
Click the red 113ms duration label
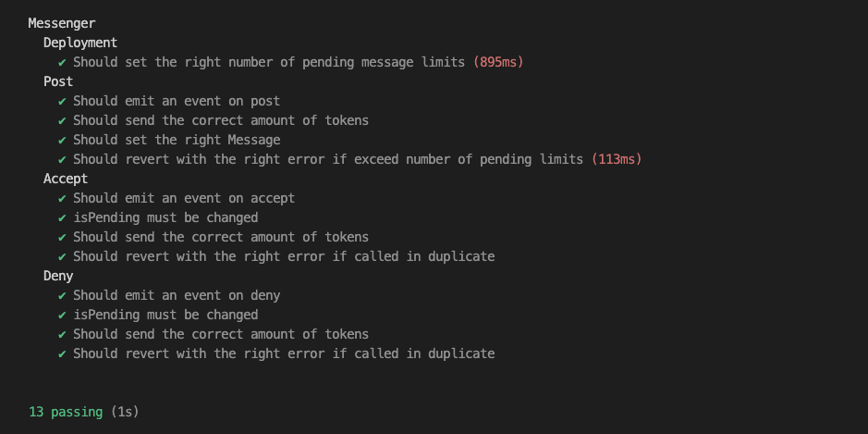click(x=617, y=160)
